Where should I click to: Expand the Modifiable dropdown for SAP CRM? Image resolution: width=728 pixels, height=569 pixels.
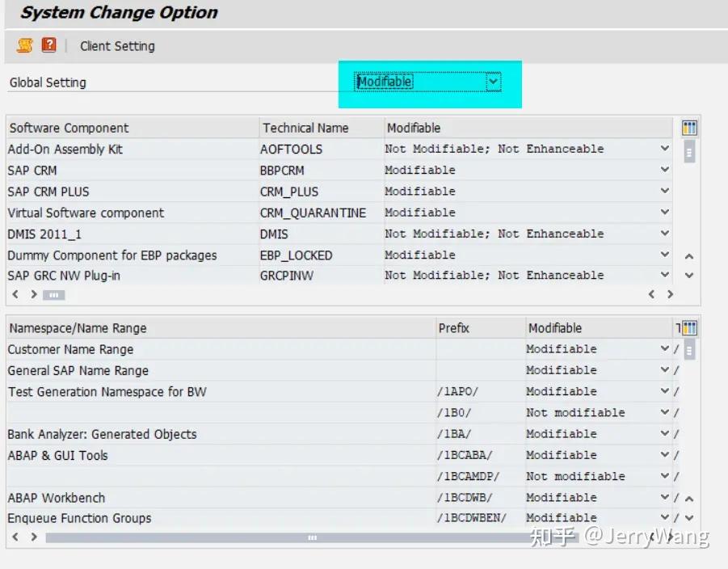coord(664,170)
